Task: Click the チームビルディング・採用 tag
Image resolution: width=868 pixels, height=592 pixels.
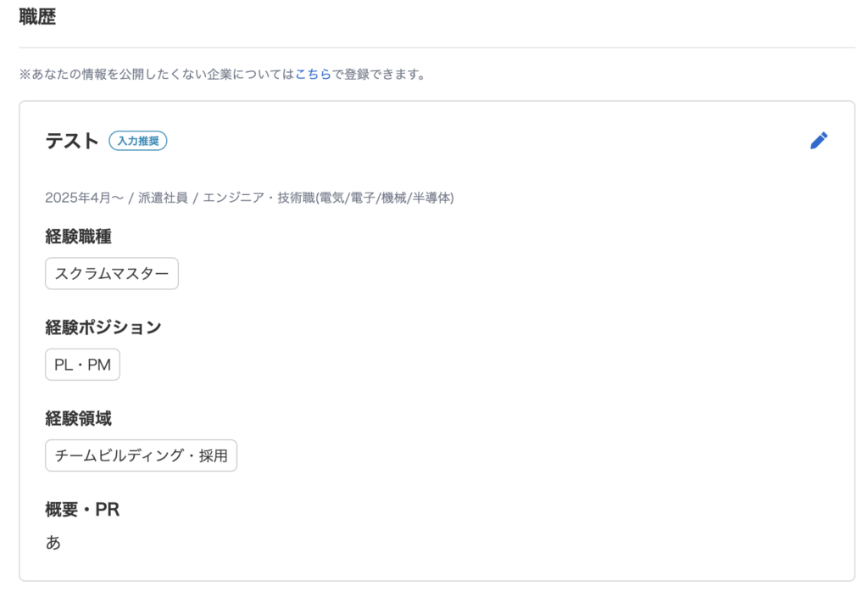Action: coord(141,455)
